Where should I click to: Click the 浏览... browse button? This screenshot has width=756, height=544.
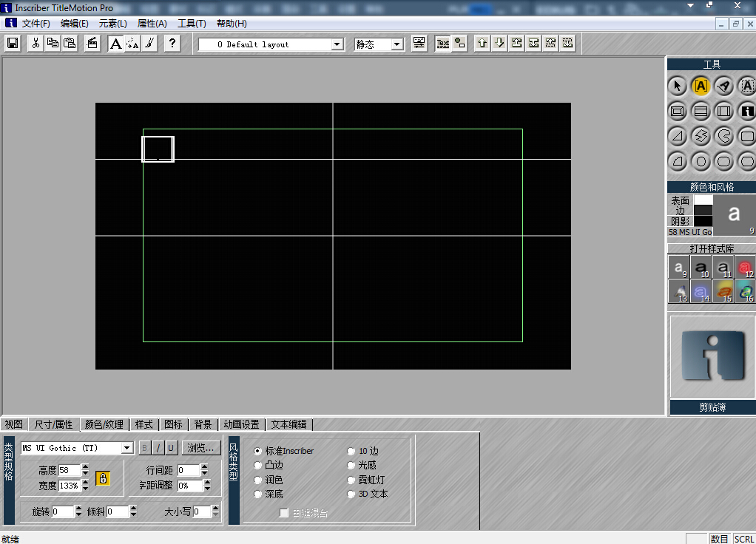click(x=201, y=448)
